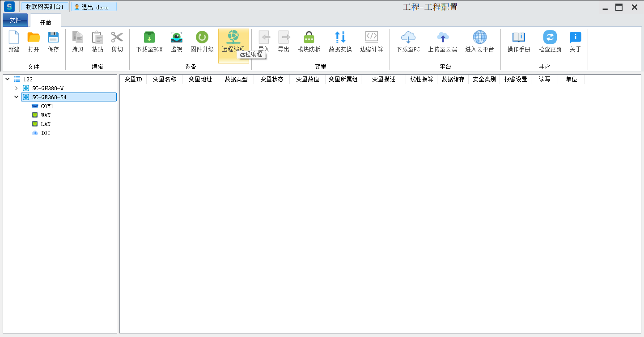Collapse the 123 project root node

(8, 79)
